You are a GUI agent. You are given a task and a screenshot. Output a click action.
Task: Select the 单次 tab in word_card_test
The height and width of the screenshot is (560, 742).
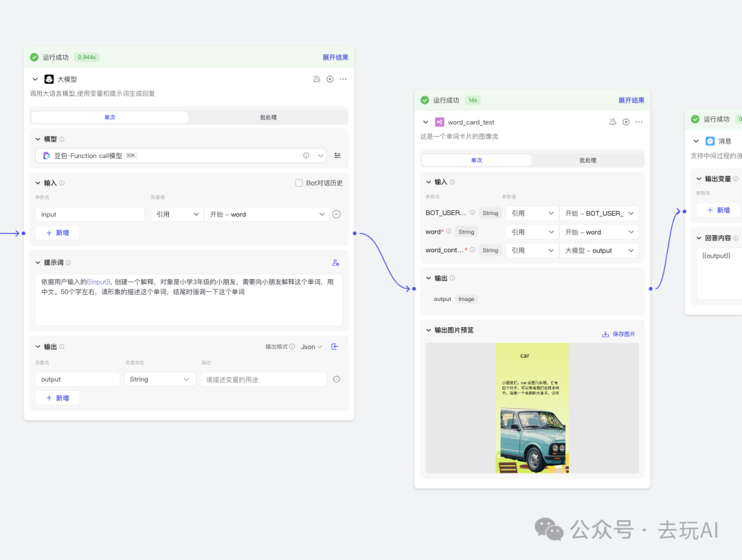point(477,161)
